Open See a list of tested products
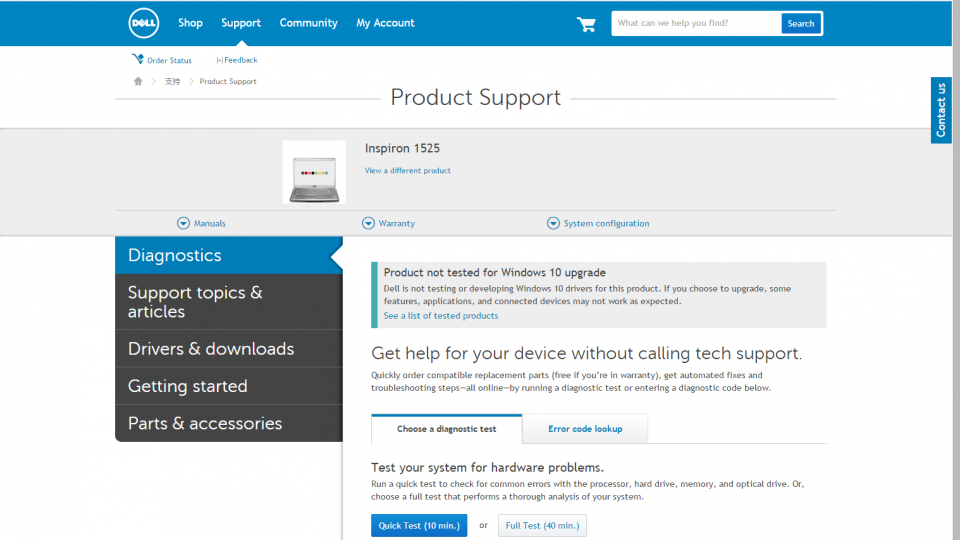The height and width of the screenshot is (540, 960). coord(441,316)
